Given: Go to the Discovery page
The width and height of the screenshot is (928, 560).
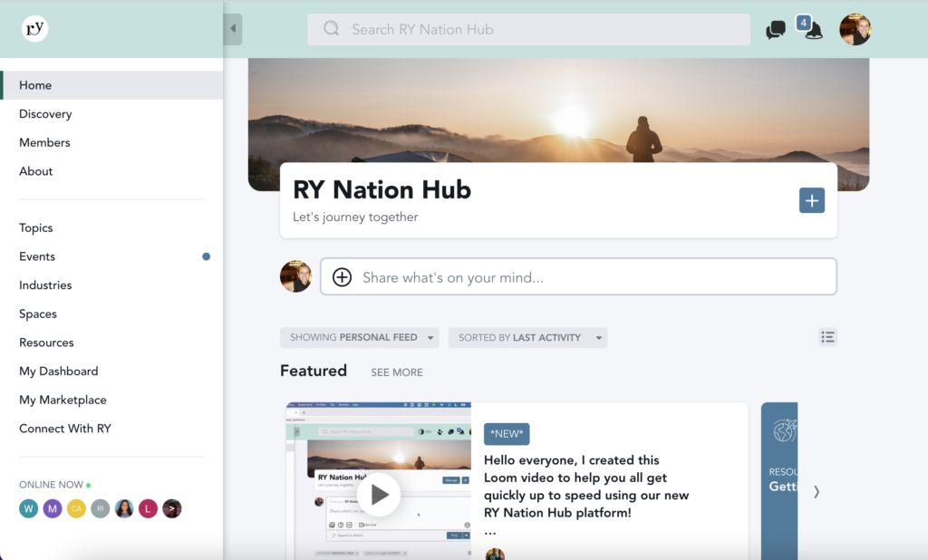Looking at the screenshot, I should click(45, 113).
